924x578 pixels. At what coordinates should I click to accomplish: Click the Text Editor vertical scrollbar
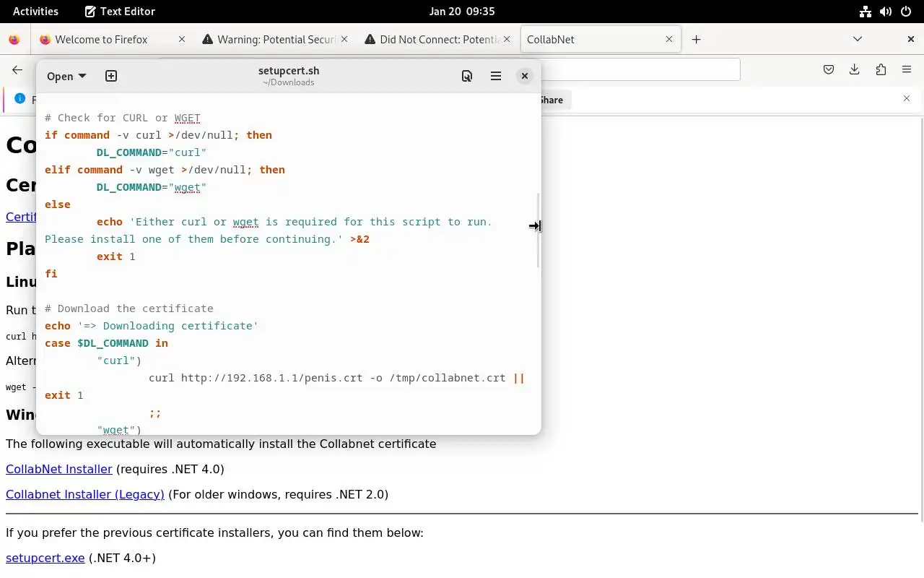click(538, 231)
